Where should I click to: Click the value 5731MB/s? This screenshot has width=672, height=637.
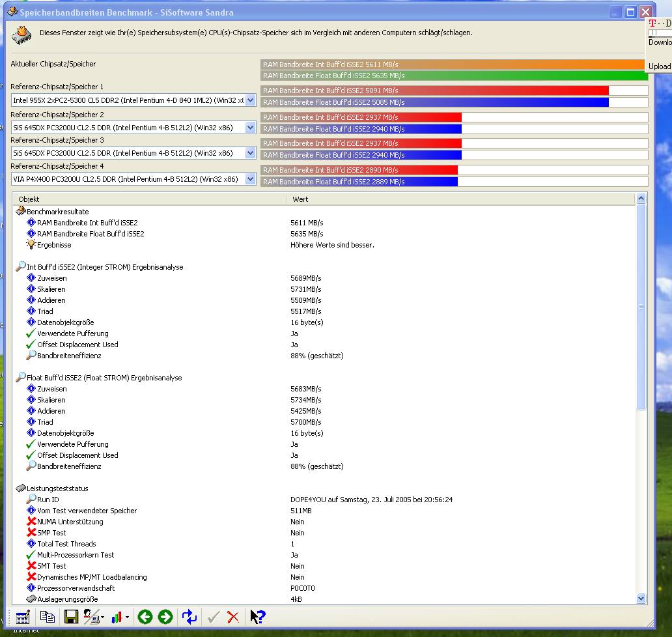click(x=306, y=289)
